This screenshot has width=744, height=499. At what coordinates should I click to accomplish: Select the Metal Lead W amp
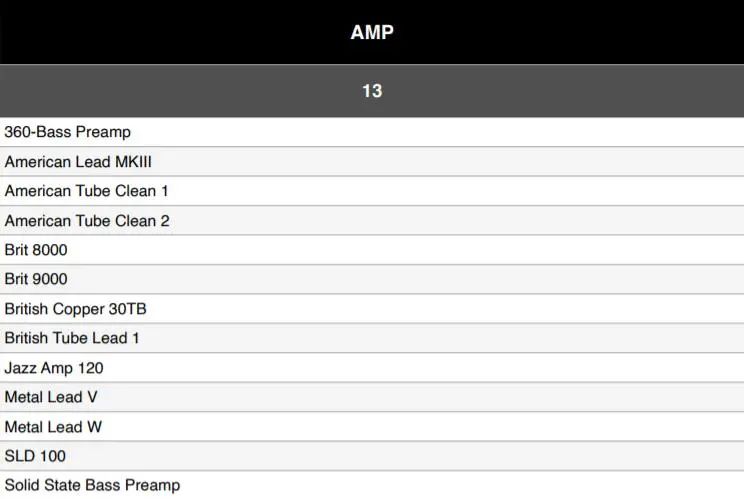pyautogui.click(x=372, y=426)
